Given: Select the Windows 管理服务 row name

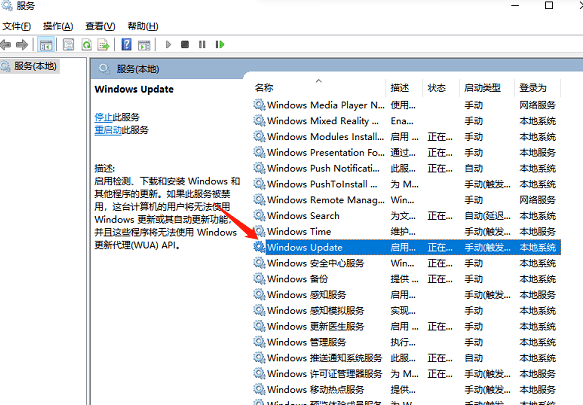Looking at the screenshot, I should (x=306, y=342).
